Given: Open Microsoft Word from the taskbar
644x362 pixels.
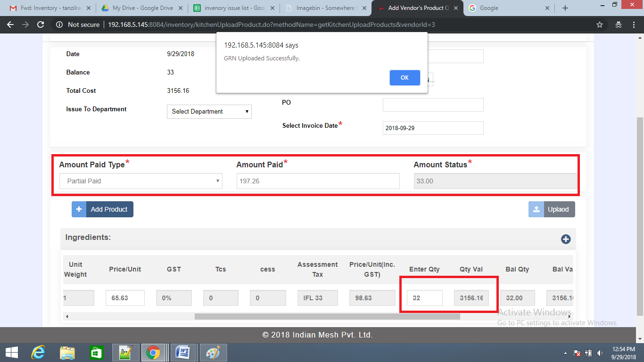Looking at the screenshot, I should point(182,353).
